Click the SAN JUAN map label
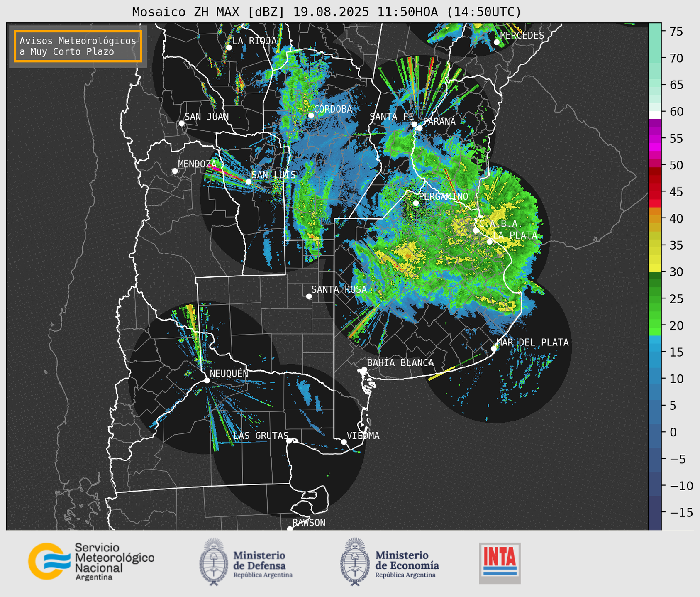The height and width of the screenshot is (597, 700). coord(207,117)
